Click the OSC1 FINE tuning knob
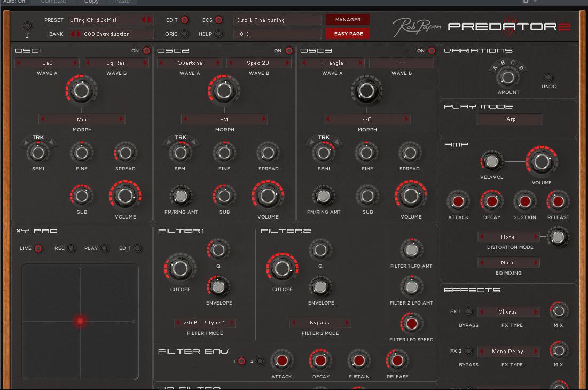The width and height of the screenshot is (588, 390). pos(81,153)
